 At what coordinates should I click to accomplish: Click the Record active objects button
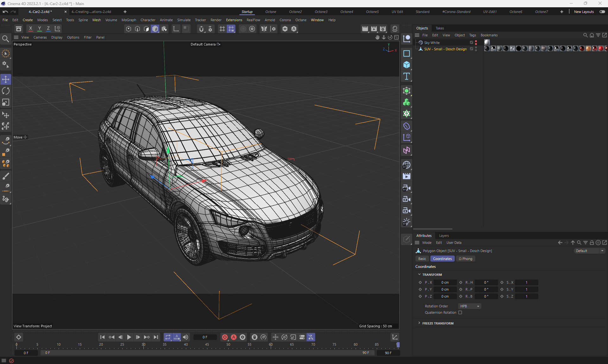click(225, 337)
